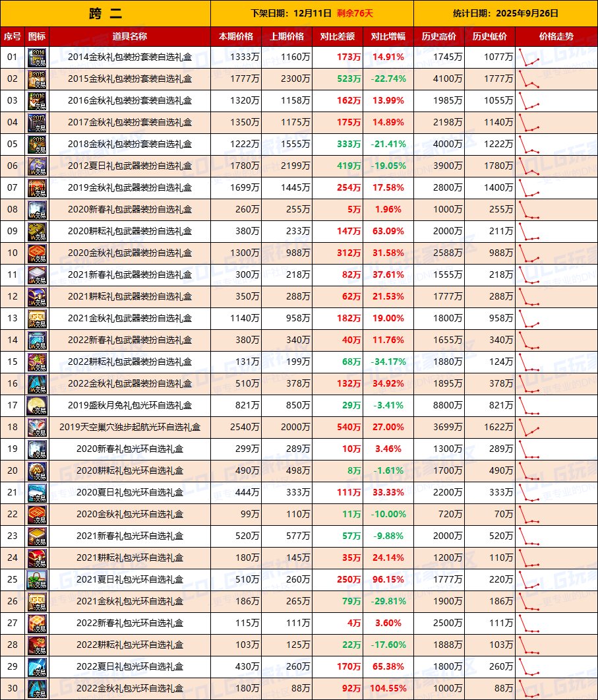Click the icon for 2014金秋礼包装扮套装自选礼盒
The image size is (598, 700).
[37, 57]
